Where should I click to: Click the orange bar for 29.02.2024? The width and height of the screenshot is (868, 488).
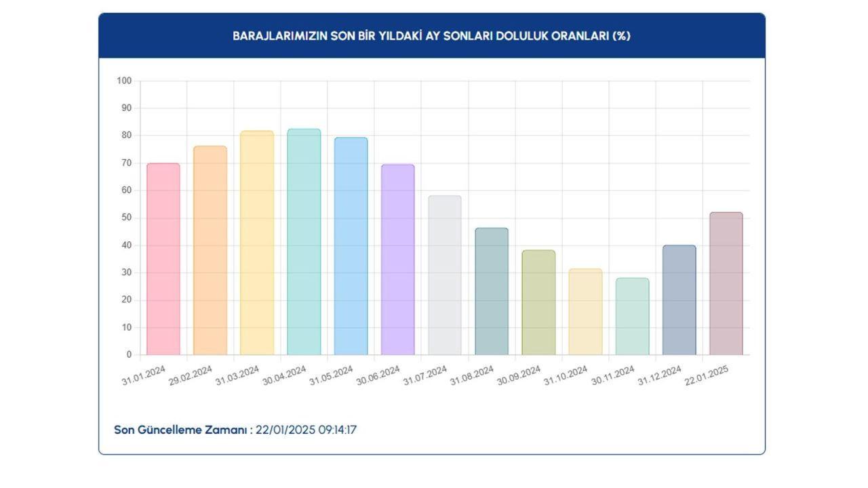(210, 250)
